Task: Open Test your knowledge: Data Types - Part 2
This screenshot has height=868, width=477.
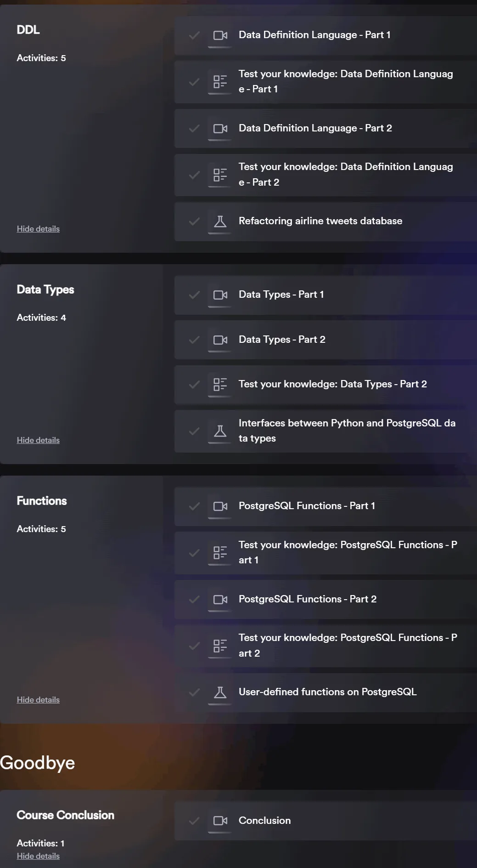Action: pos(325,385)
